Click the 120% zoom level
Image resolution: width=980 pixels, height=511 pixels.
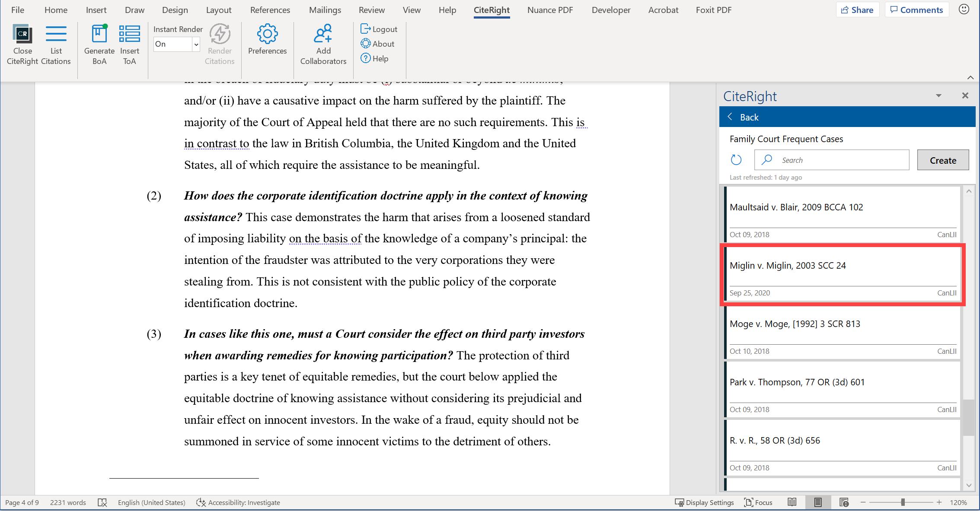(958, 502)
